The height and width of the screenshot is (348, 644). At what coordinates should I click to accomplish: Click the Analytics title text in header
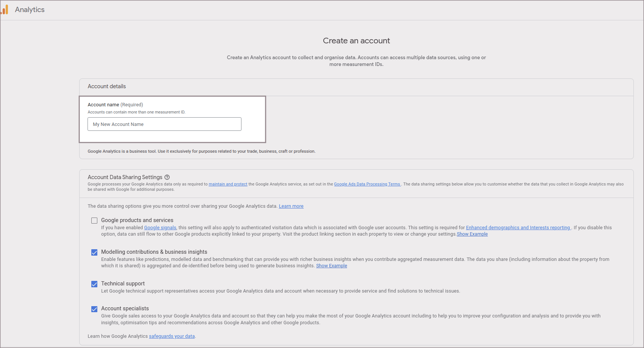(30, 10)
